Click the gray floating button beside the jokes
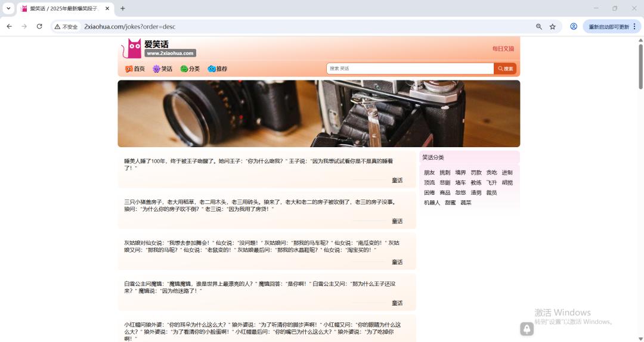The width and height of the screenshot is (644, 342). pos(527,328)
